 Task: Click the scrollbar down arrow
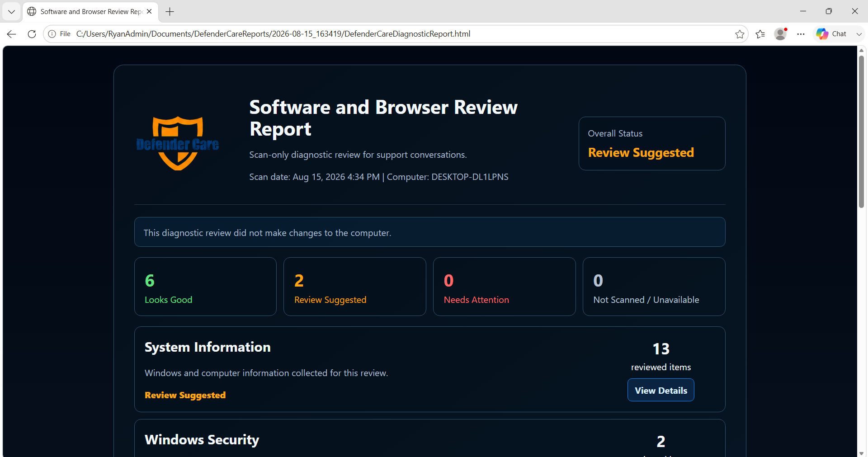(x=862, y=453)
